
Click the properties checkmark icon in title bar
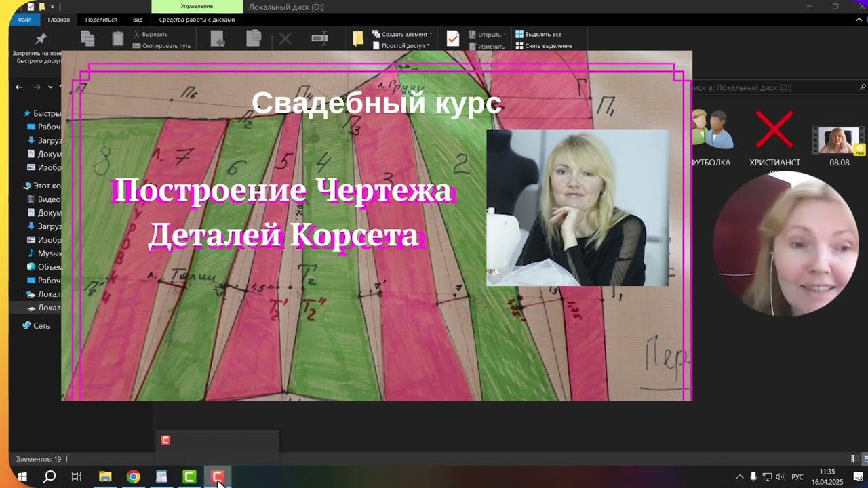(30, 7)
